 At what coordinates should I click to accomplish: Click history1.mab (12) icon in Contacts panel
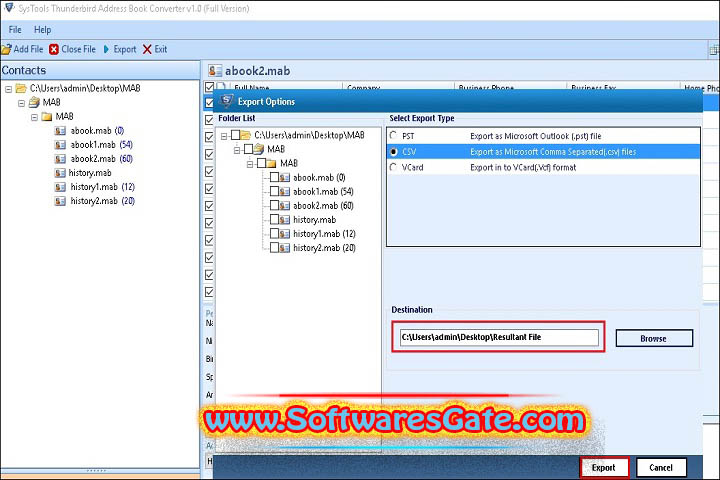click(x=60, y=187)
